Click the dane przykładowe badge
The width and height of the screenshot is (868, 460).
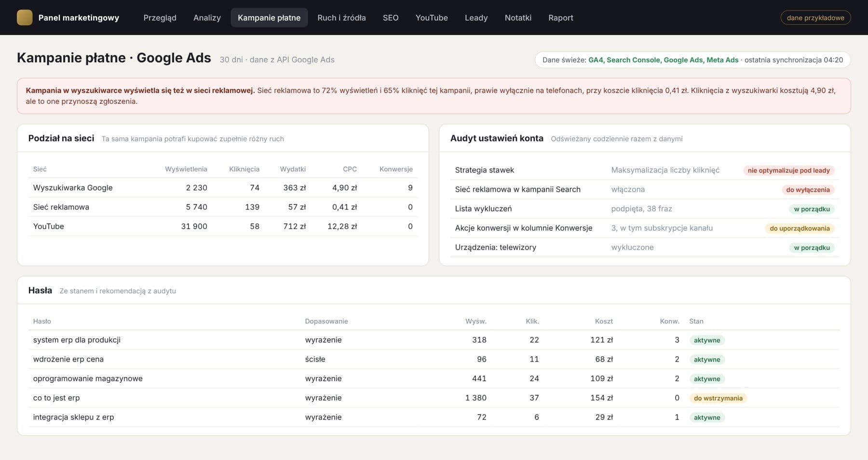[815, 17]
